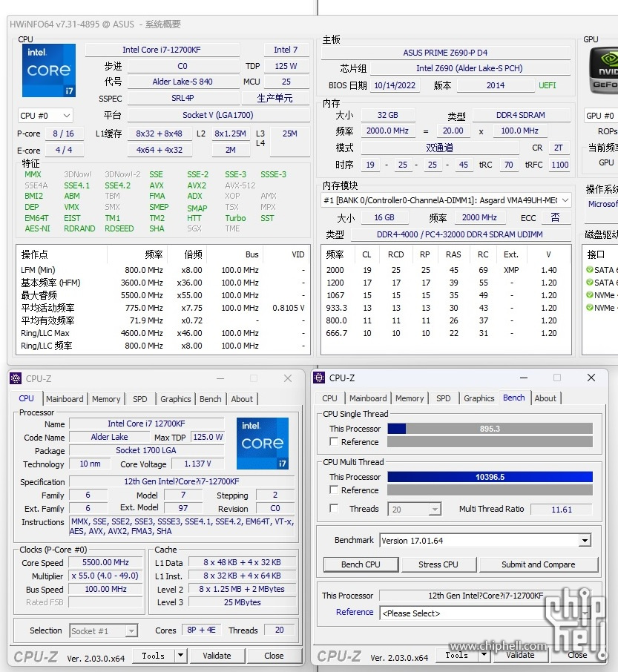Click the CPU-Z icon in the CPU tab window's title bar
618x672 pixels.
[x=16, y=378]
